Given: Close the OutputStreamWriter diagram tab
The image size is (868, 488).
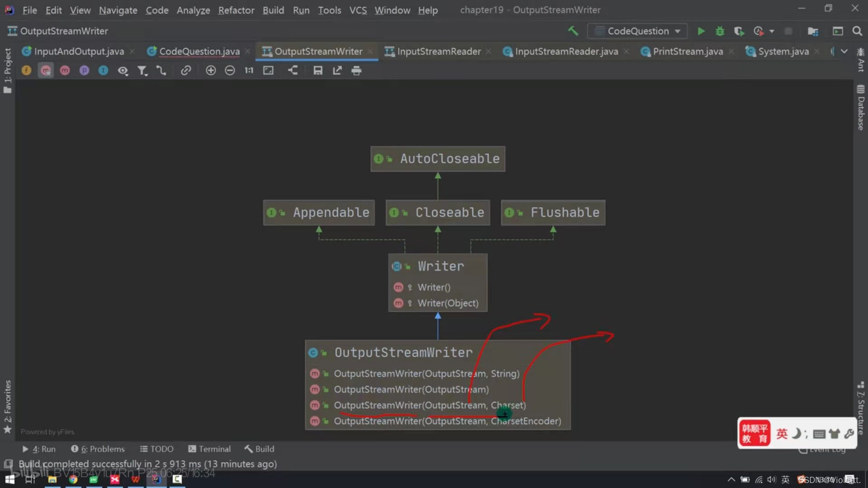Looking at the screenshot, I should (x=370, y=52).
